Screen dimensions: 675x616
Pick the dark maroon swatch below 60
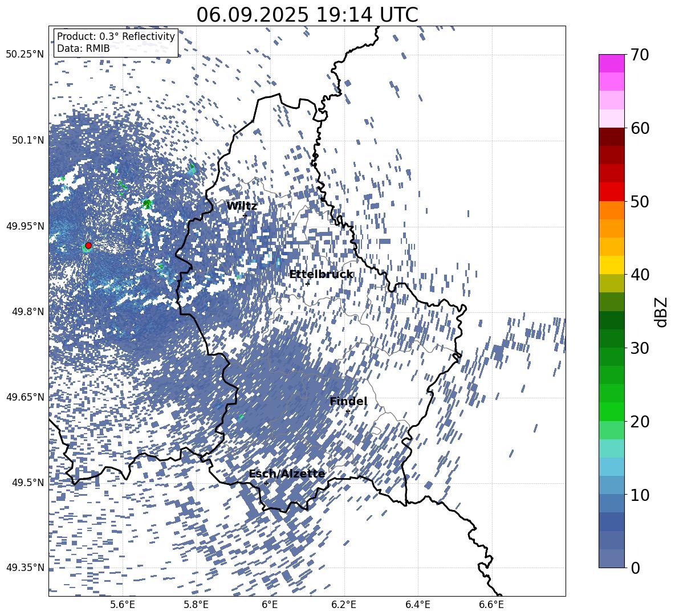611,137
